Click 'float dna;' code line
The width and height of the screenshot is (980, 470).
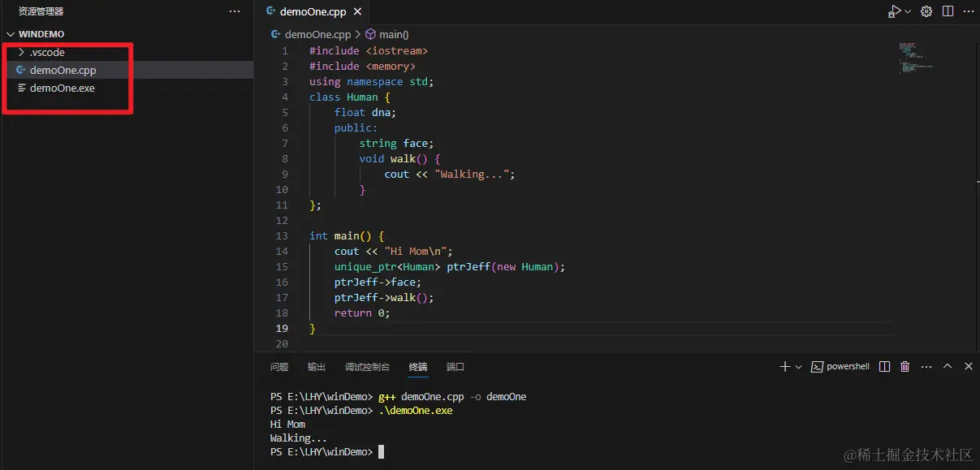[365, 112]
